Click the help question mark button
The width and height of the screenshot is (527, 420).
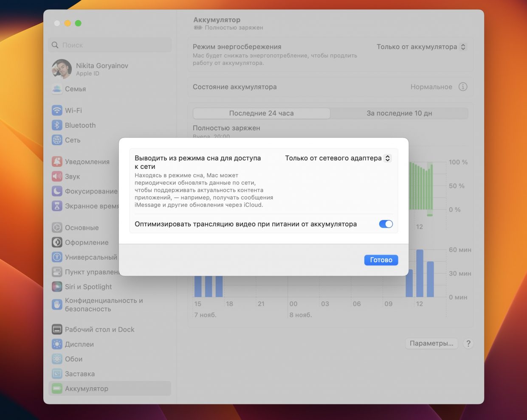[x=468, y=344]
